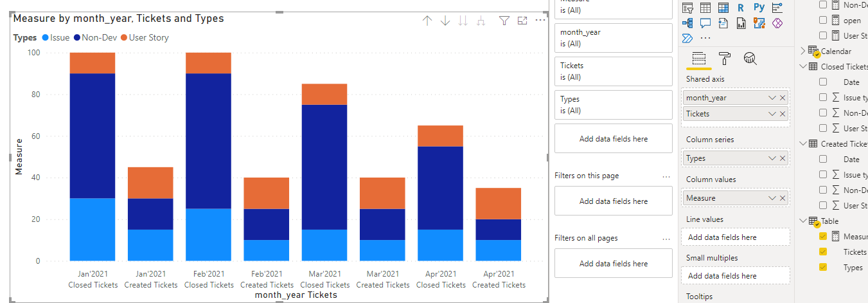Viewport: 868px width, 303px height.
Task: Open the chart in focus mode
Action: coord(522,21)
